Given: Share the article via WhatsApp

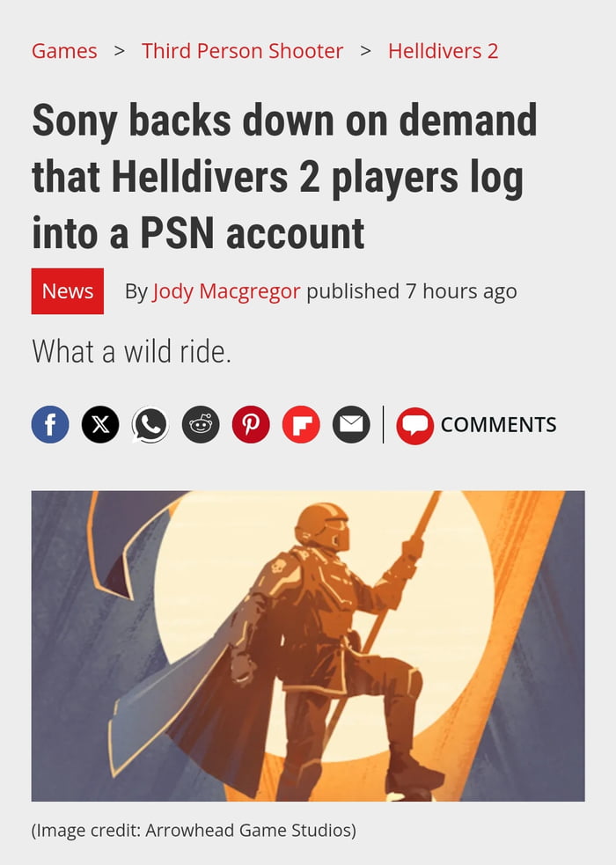Looking at the screenshot, I should coord(150,424).
